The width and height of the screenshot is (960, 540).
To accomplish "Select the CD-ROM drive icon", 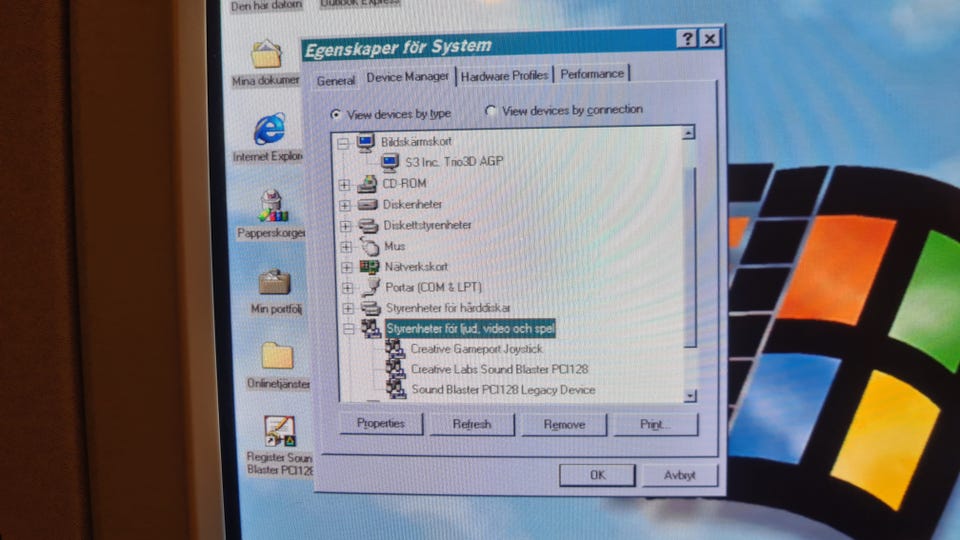I will click(367, 184).
